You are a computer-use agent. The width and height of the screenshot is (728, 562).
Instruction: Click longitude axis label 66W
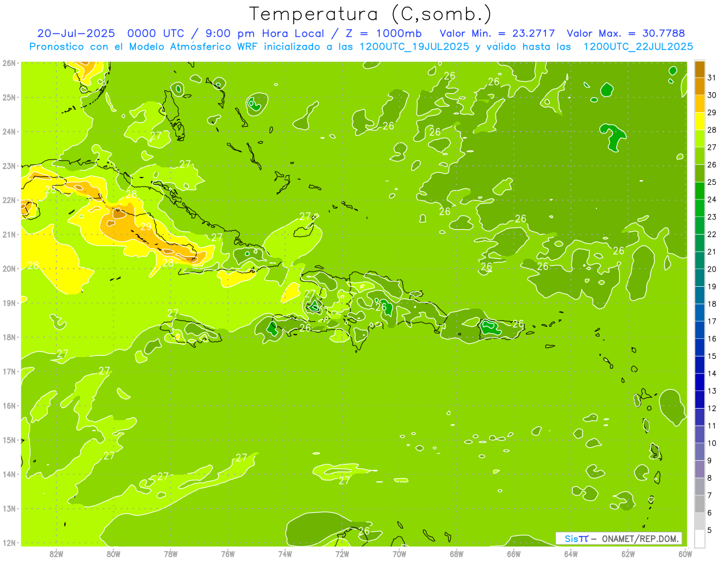tap(513, 554)
